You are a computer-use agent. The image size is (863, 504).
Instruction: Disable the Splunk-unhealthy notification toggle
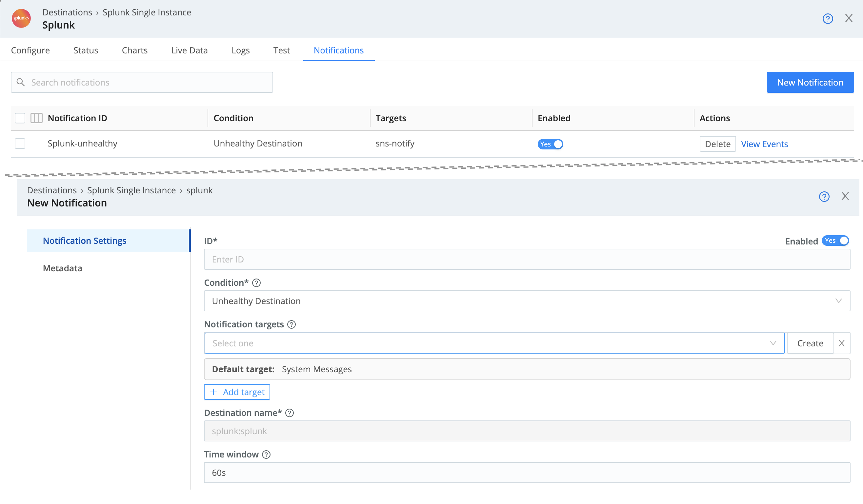(x=550, y=144)
